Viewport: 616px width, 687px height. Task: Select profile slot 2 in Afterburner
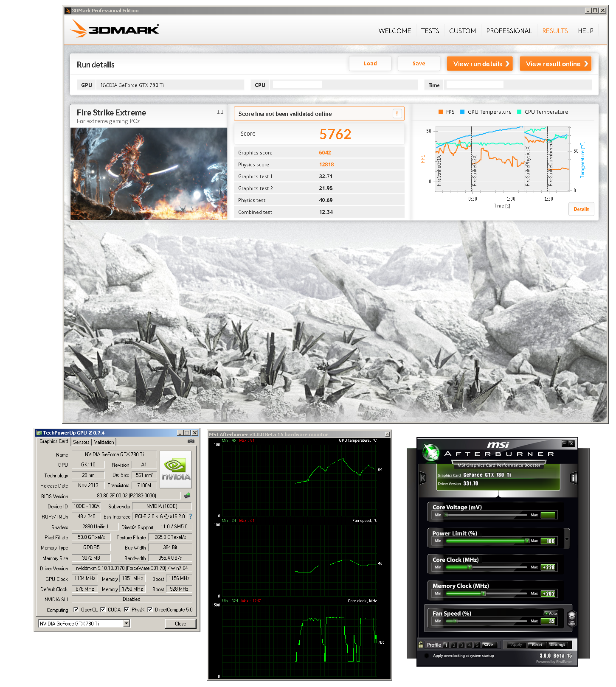click(454, 645)
